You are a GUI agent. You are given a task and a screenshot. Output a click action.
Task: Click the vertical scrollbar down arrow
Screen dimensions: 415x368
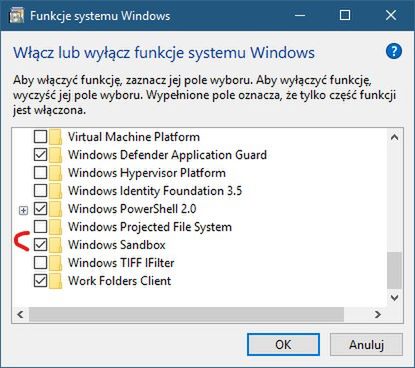tap(394, 298)
